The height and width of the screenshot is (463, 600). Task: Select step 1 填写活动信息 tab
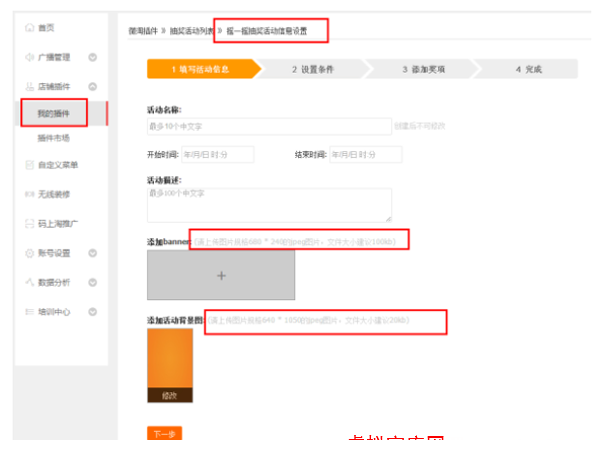[x=204, y=69]
